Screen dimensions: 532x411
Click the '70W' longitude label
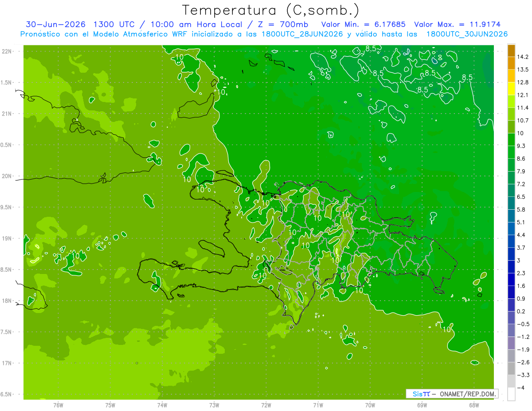370,405
